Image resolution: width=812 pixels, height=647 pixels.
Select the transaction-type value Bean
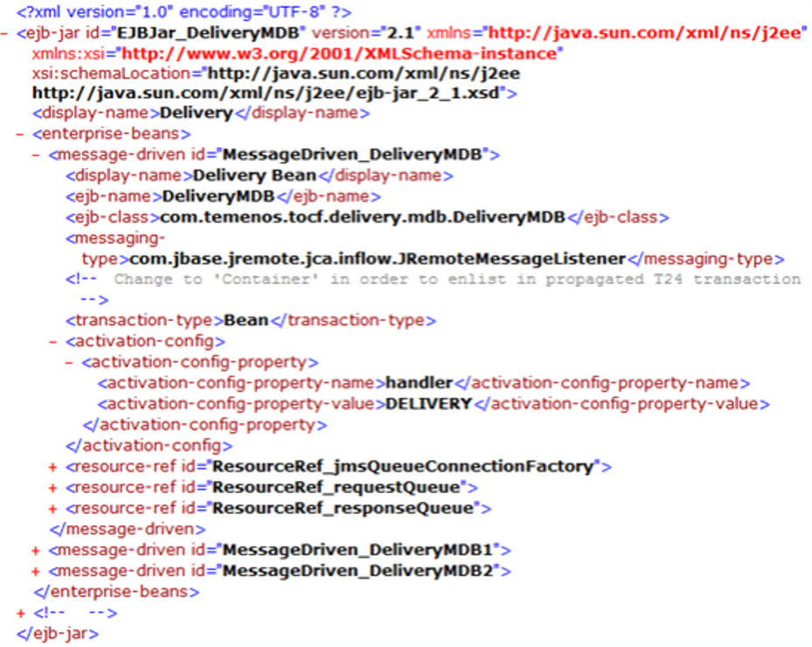[246, 320]
